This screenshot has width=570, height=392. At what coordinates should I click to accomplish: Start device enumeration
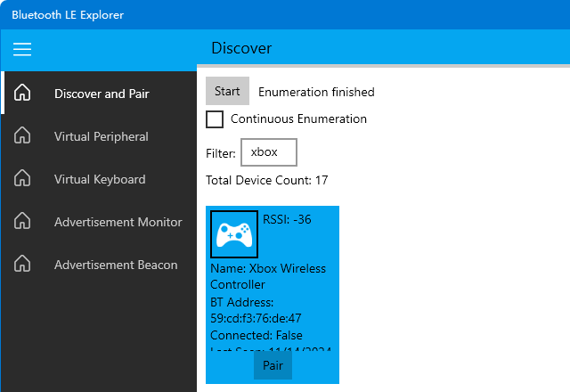pyautogui.click(x=227, y=91)
